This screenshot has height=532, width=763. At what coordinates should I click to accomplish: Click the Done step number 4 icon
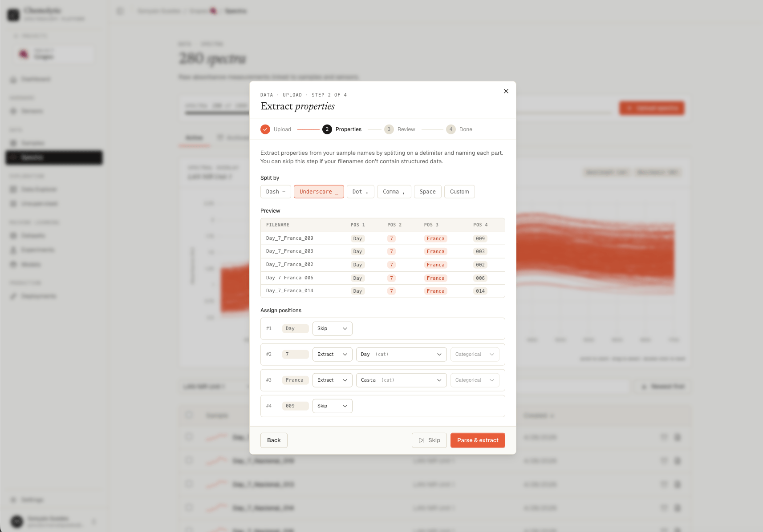pyautogui.click(x=451, y=129)
